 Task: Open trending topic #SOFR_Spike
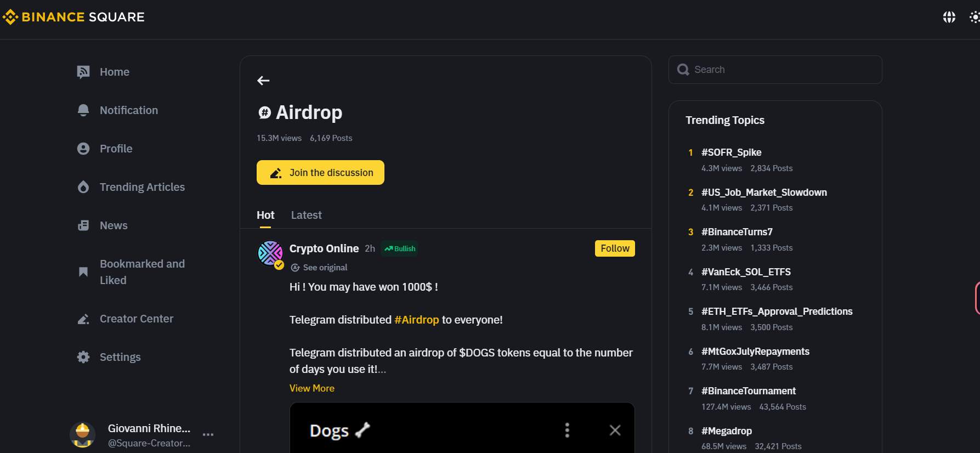pos(732,152)
